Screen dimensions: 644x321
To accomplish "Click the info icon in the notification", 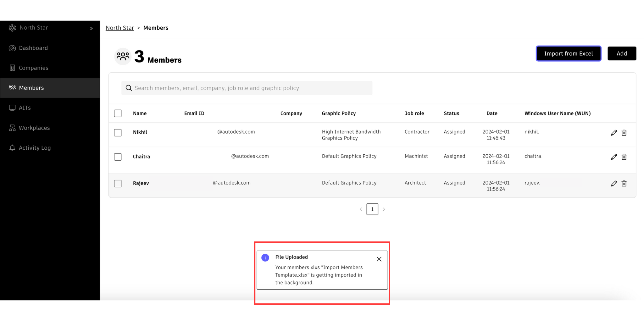I will click(265, 258).
